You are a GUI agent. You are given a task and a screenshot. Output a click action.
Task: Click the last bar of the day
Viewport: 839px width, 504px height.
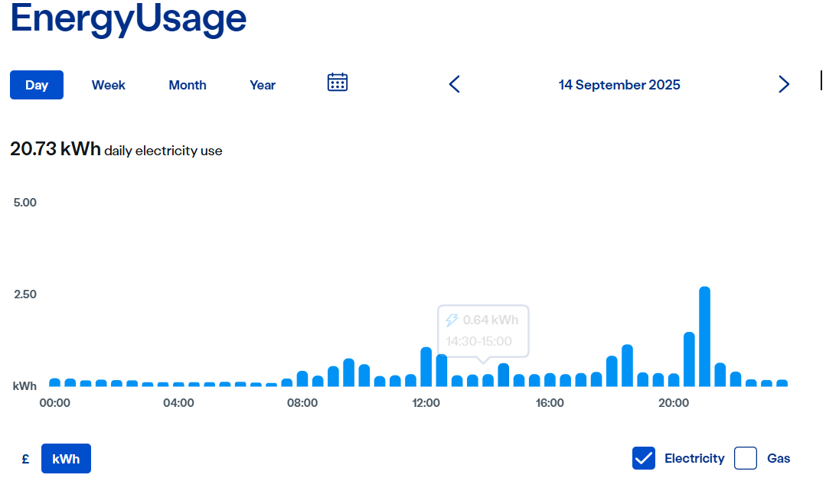click(x=782, y=382)
